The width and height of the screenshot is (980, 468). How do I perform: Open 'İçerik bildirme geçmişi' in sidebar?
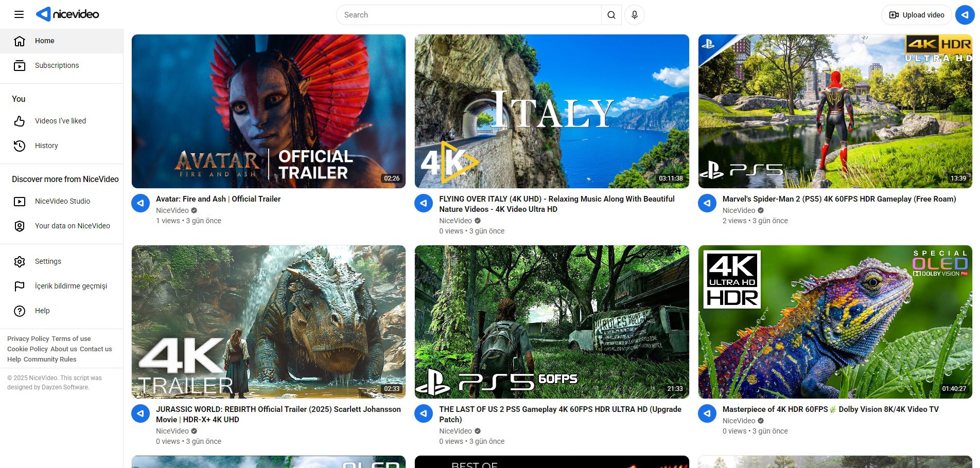pos(62,286)
